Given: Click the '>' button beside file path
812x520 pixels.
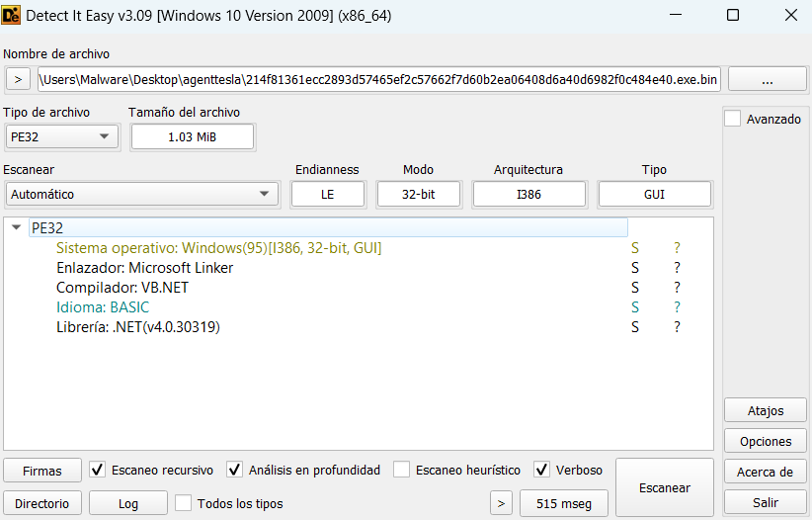Looking at the screenshot, I should [18, 79].
